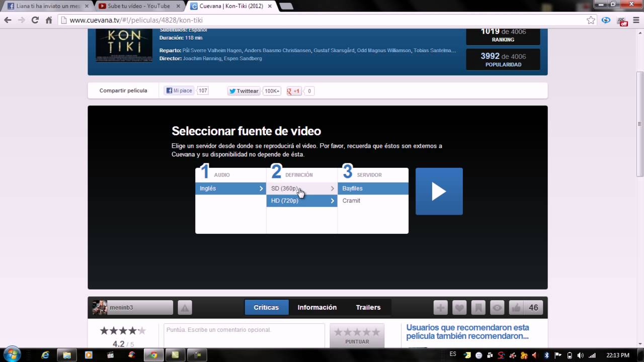Click the Kon-Tiki movie poster

(x=124, y=45)
